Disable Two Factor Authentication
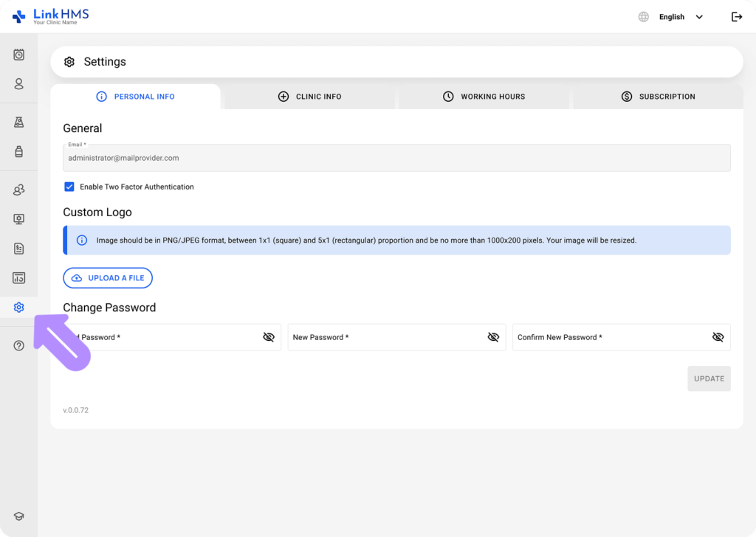Image resolution: width=756 pixels, height=537 pixels. (x=69, y=187)
